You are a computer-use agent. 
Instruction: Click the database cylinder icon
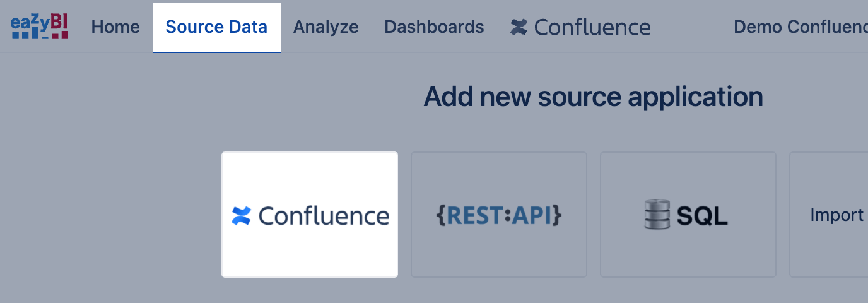[657, 215]
